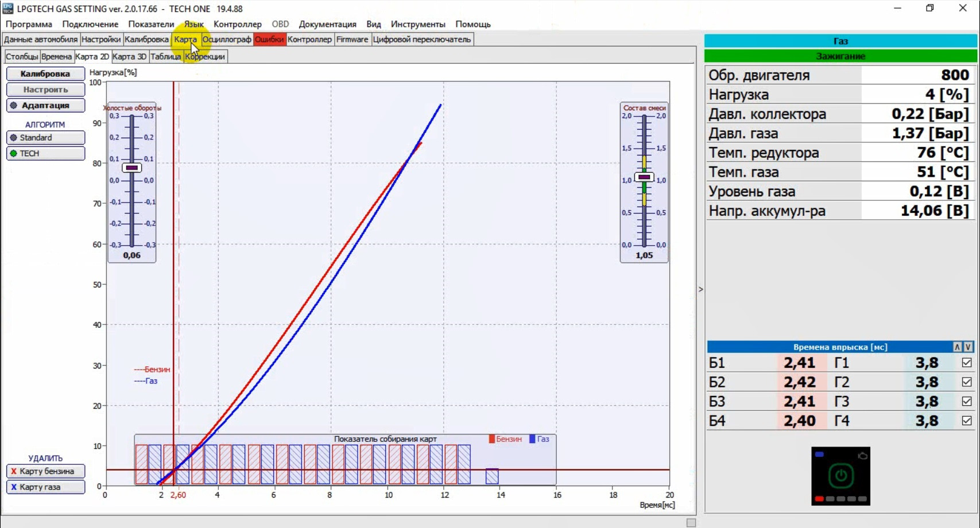Select the Standard algorithm option
This screenshot has height=528, width=980.
pos(45,138)
